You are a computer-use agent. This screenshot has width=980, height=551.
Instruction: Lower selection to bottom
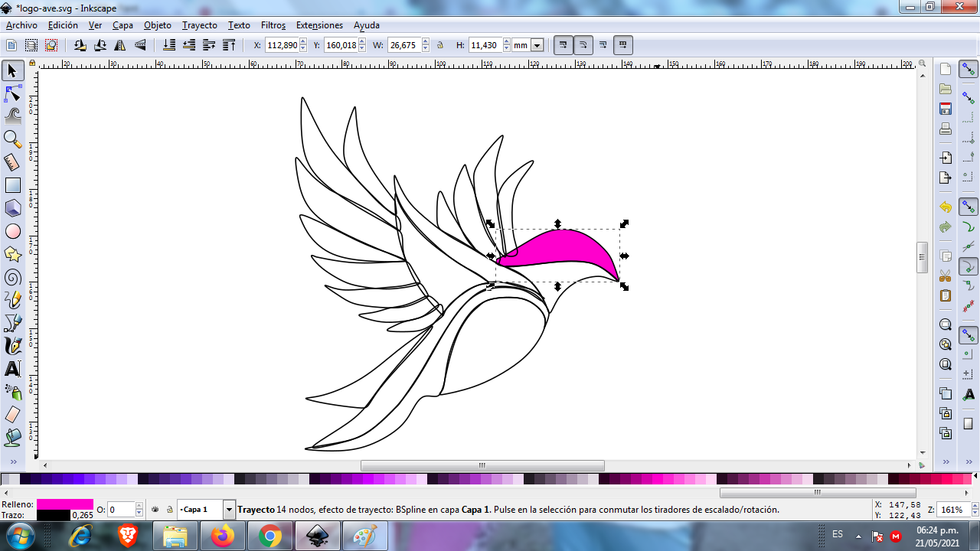pyautogui.click(x=170, y=45)
